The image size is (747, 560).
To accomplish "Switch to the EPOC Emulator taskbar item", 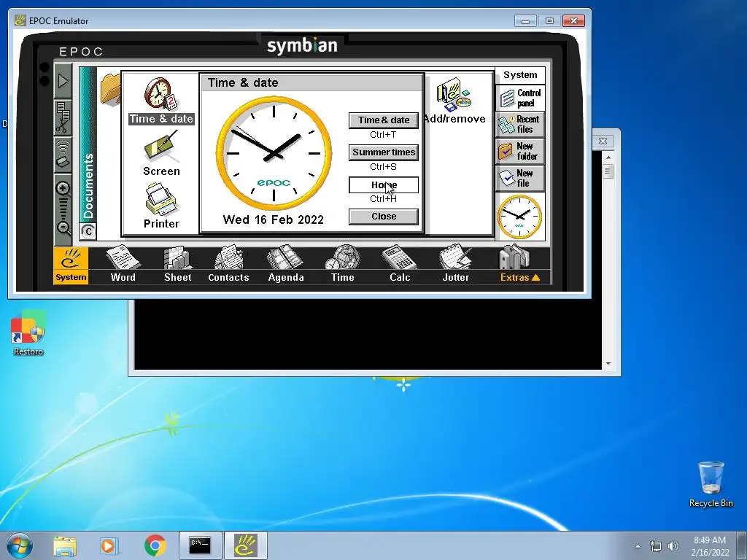I will (x=245, y=545).
